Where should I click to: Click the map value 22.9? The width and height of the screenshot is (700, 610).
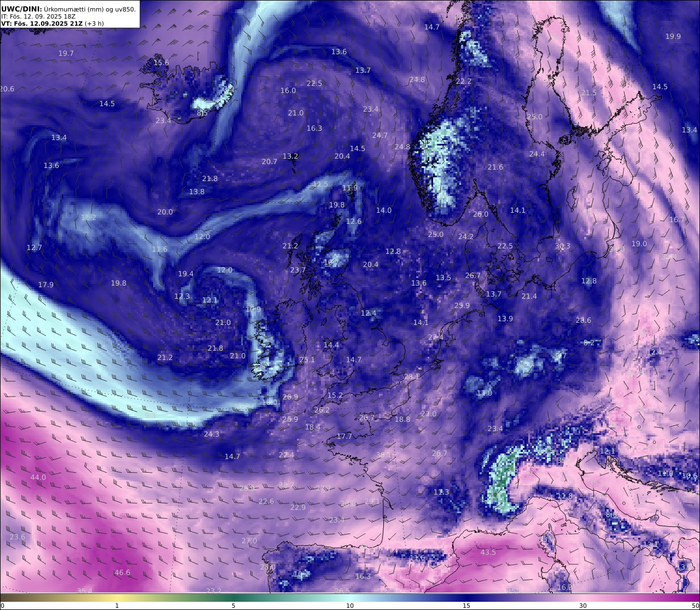pos(298,508)
